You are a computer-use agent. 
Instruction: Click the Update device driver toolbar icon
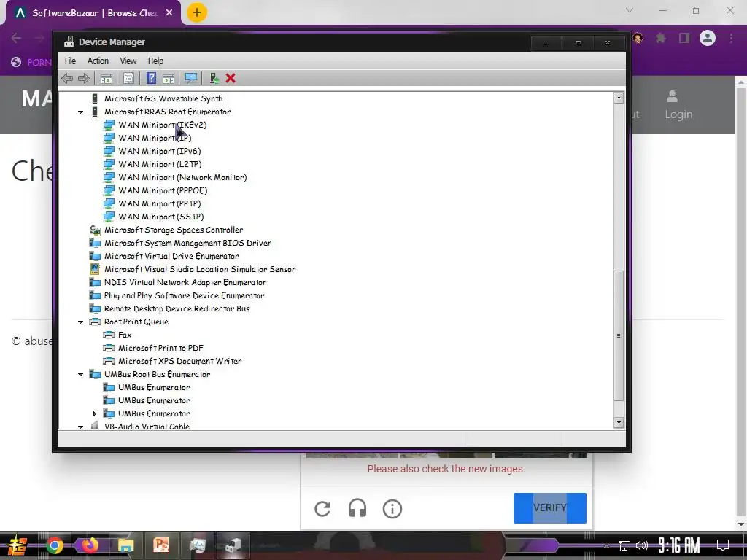[214, 78]
